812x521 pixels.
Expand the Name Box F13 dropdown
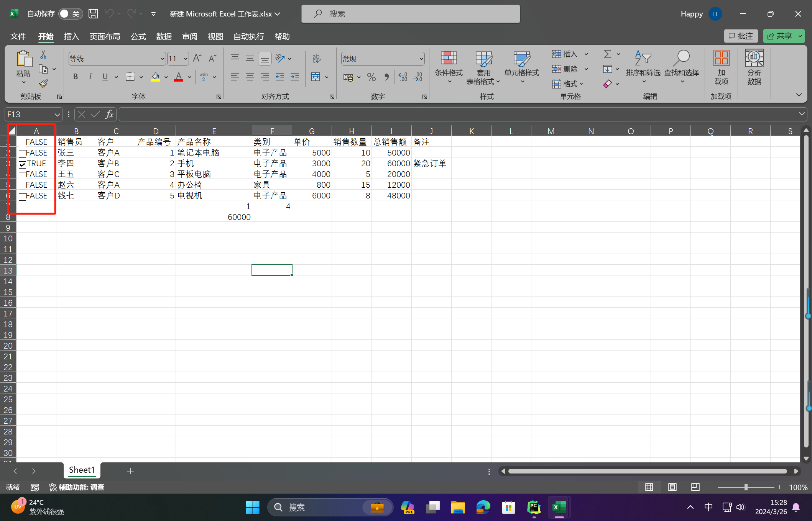pyautogui.click(x=57, y=115)
